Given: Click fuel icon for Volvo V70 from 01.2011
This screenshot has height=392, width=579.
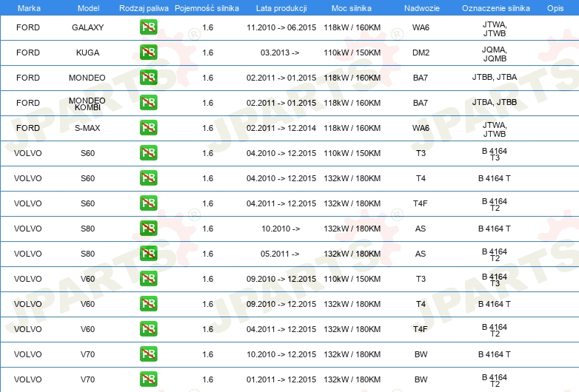Looking at the screenshot, I should click(x=148, y=379).
